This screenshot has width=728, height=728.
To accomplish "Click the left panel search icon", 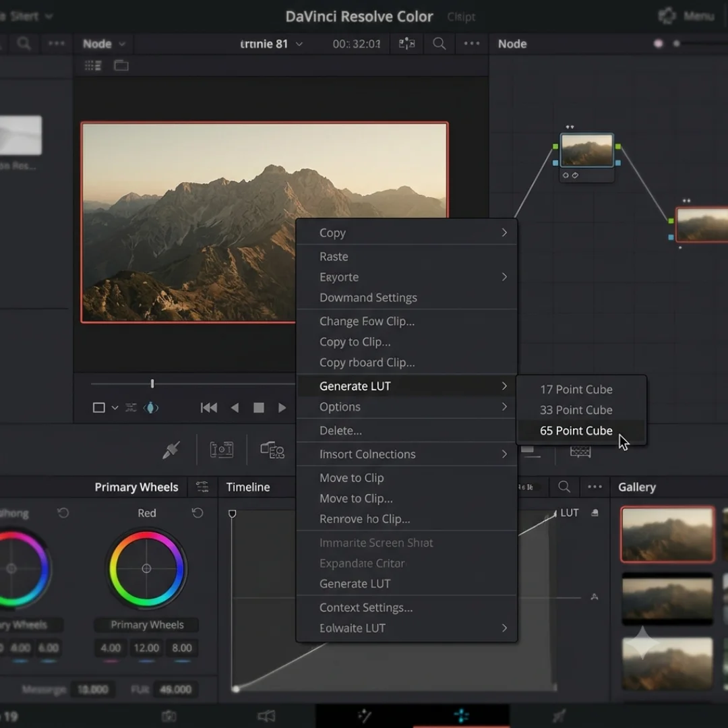I will tap(24, 44).
